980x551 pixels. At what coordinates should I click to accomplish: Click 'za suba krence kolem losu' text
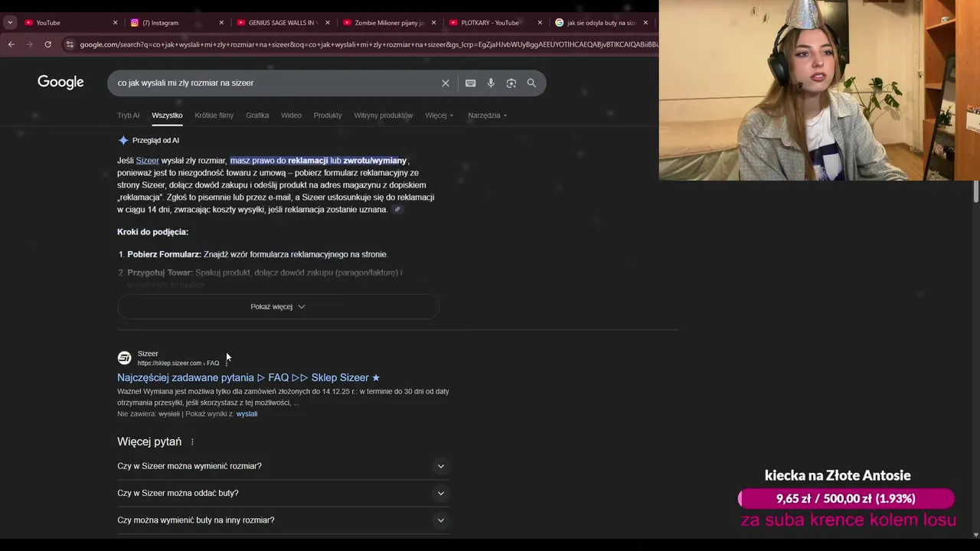(x=848, y=520)
